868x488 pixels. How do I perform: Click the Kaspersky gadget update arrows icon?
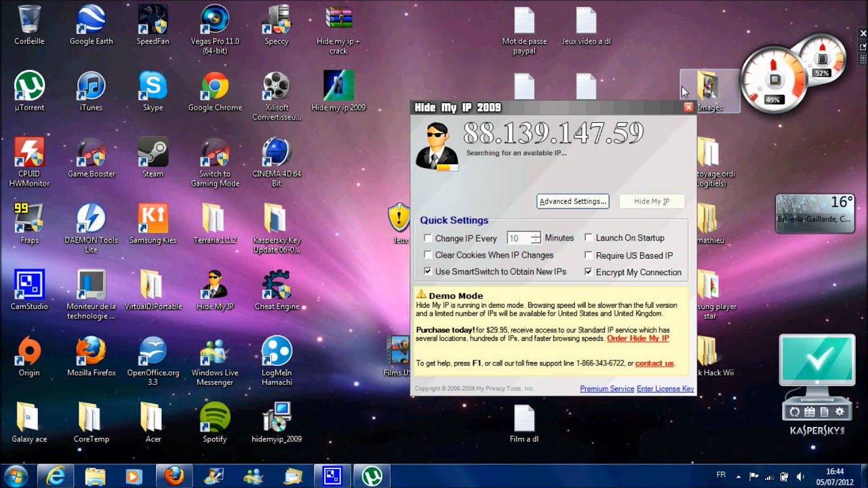(795, 412)
